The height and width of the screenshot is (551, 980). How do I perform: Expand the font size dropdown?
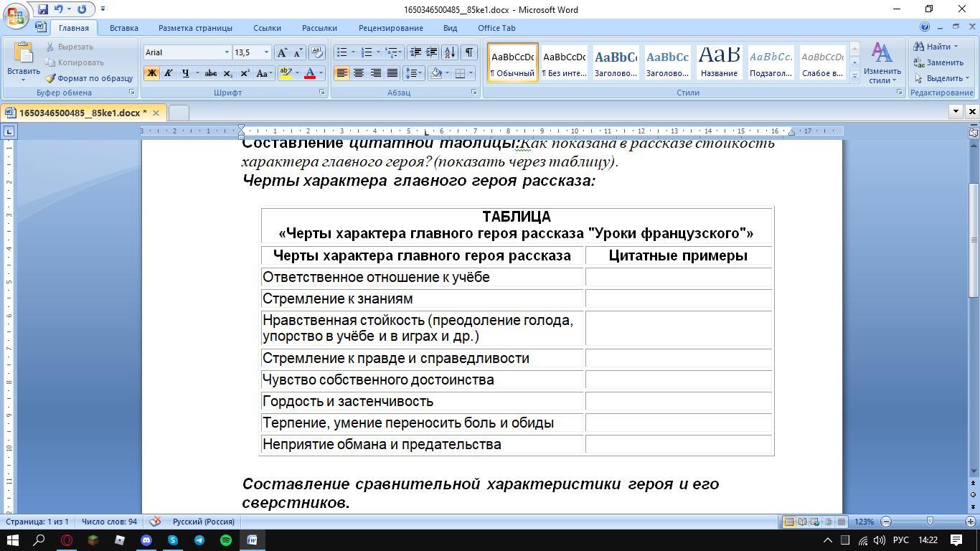click(266, 52)
